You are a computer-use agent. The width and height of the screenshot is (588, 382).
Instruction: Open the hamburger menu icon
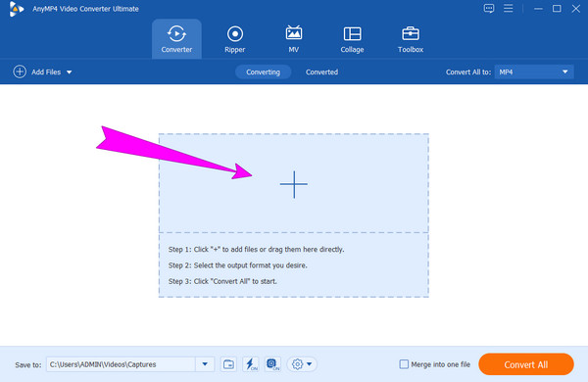tap(508, 8)
